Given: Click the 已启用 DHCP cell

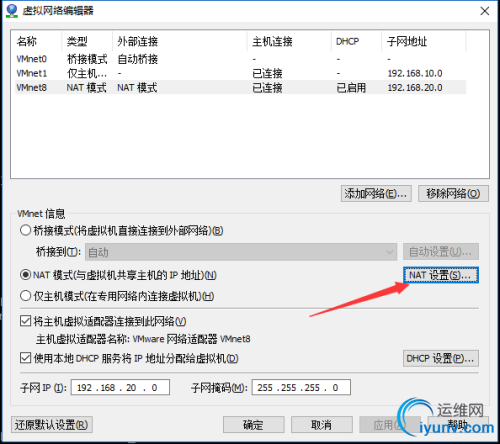Looking at the screenshot, I should pyautogui.click(x=351, y=88).
